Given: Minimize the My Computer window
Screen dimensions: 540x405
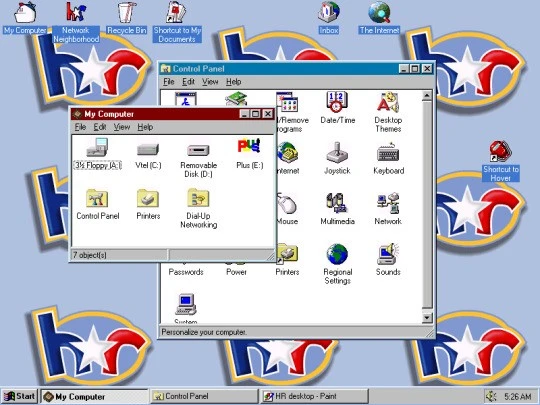Looking at the screenshot, I should pos(245,114).
